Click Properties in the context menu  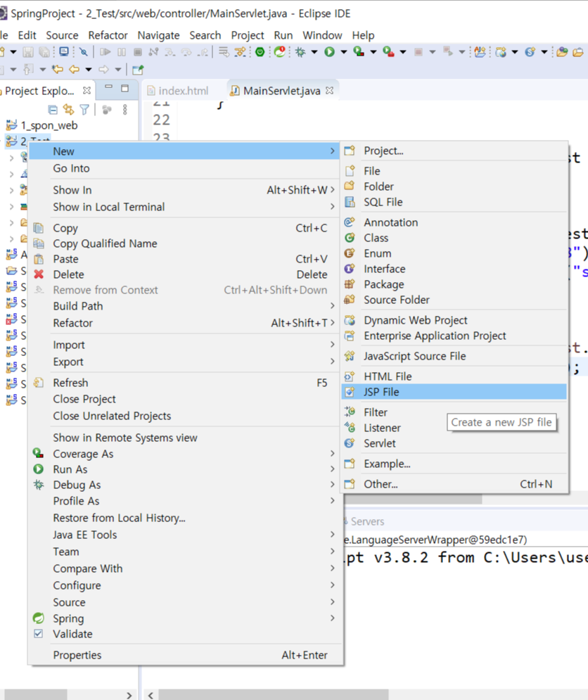[185, 655]
